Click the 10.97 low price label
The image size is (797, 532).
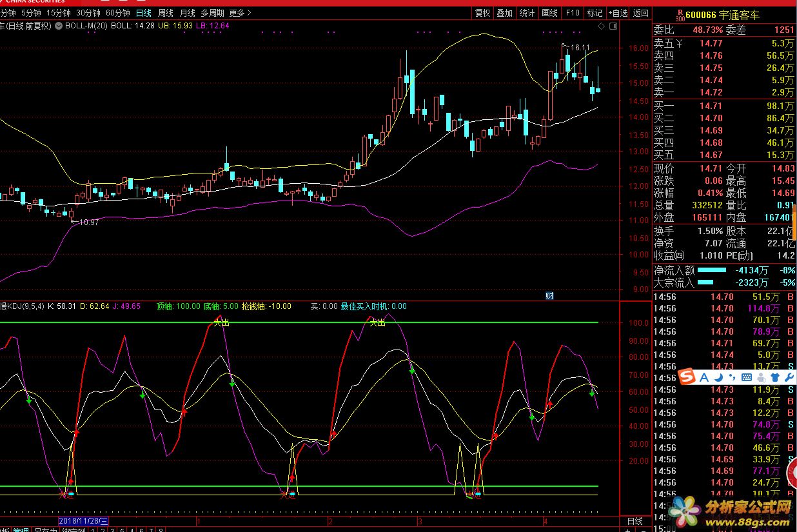[x=88, y=222]
